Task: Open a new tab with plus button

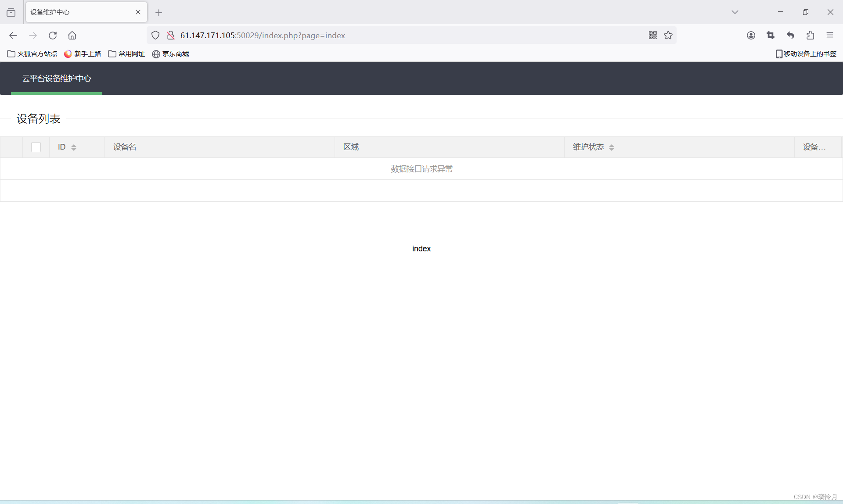Action: 159,13
